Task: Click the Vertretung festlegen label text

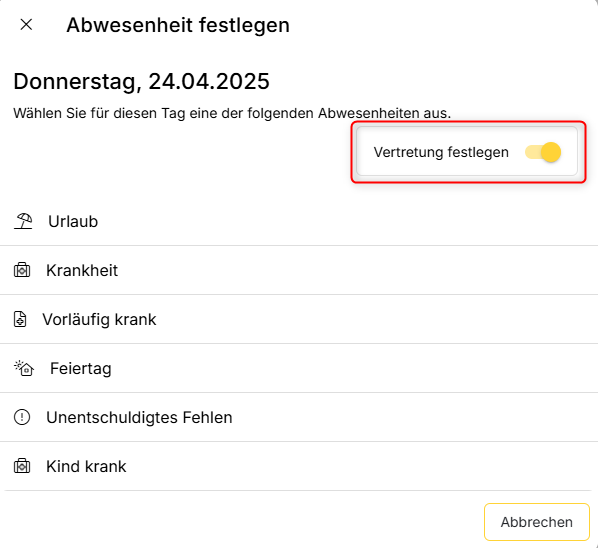Action: coord(441,152)
